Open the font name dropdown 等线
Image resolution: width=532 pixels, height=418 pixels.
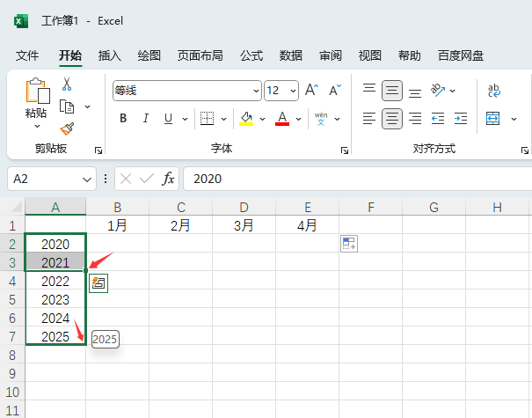(256, 91)
